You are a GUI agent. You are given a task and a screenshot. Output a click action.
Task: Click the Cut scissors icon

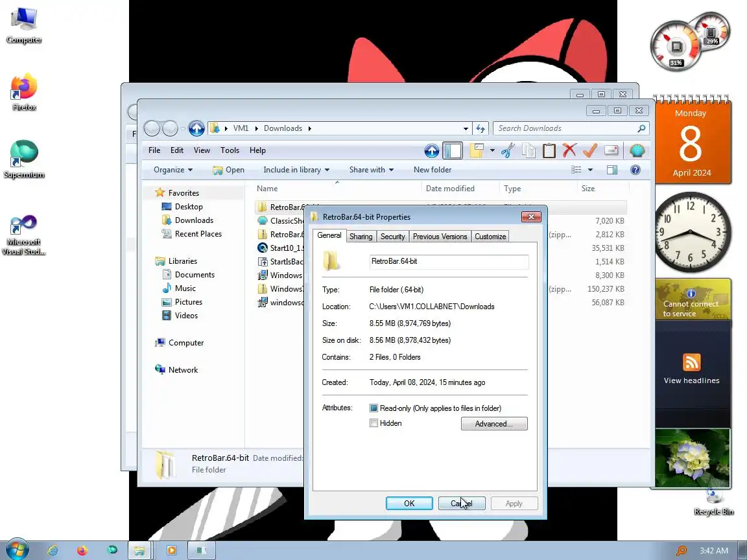coord(508,150)
